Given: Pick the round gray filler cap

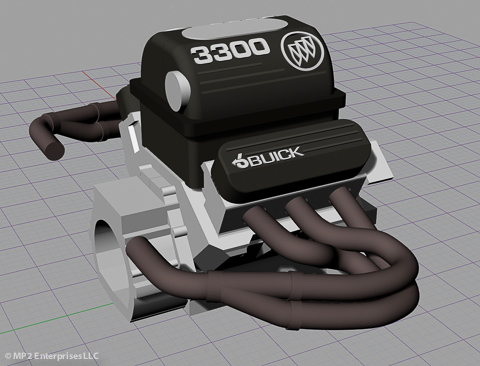Looking at the screenshot, I should 178,90.
